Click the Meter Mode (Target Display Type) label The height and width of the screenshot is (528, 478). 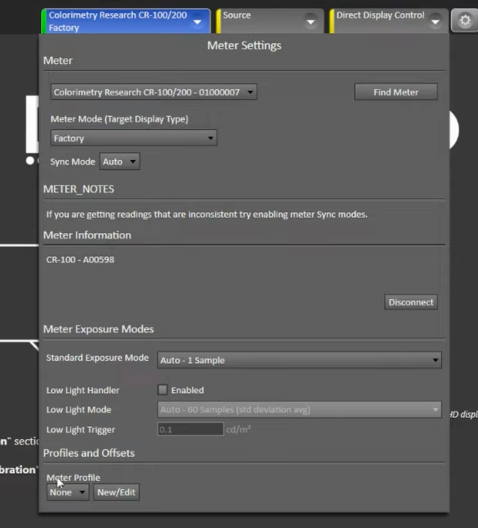coord(119,119)
